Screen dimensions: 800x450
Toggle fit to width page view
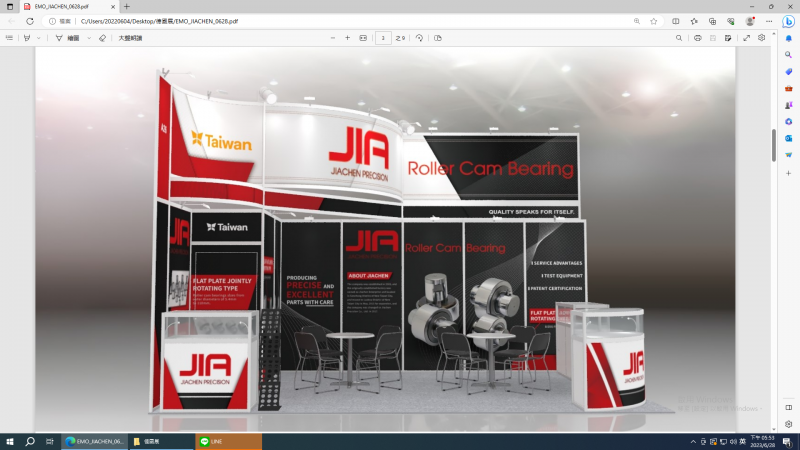click(362, 38)
